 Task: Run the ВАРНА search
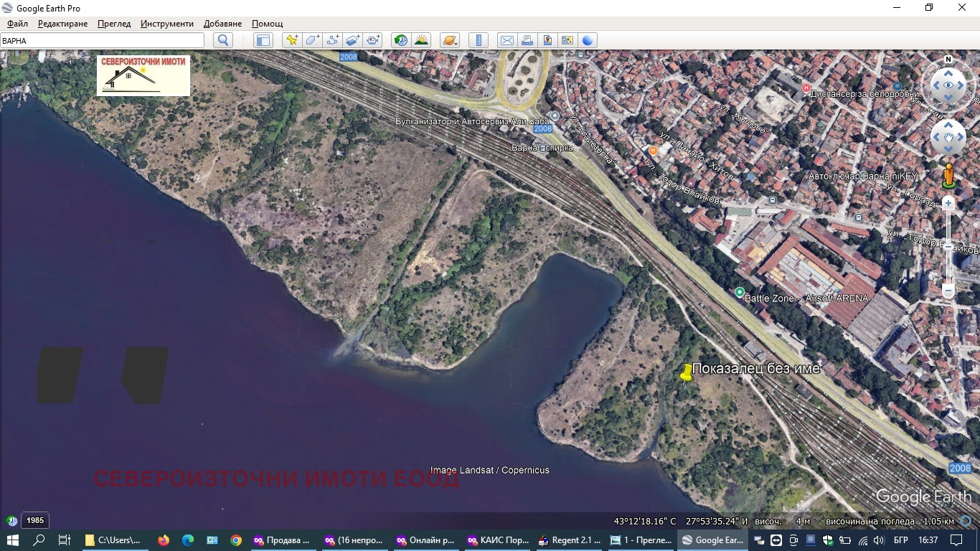click(222, 40)
